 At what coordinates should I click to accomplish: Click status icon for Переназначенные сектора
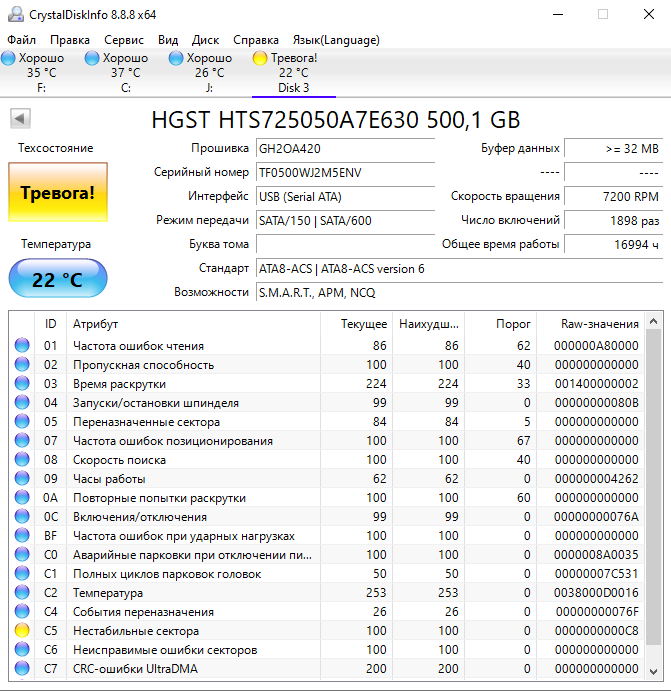click(22, 421)
